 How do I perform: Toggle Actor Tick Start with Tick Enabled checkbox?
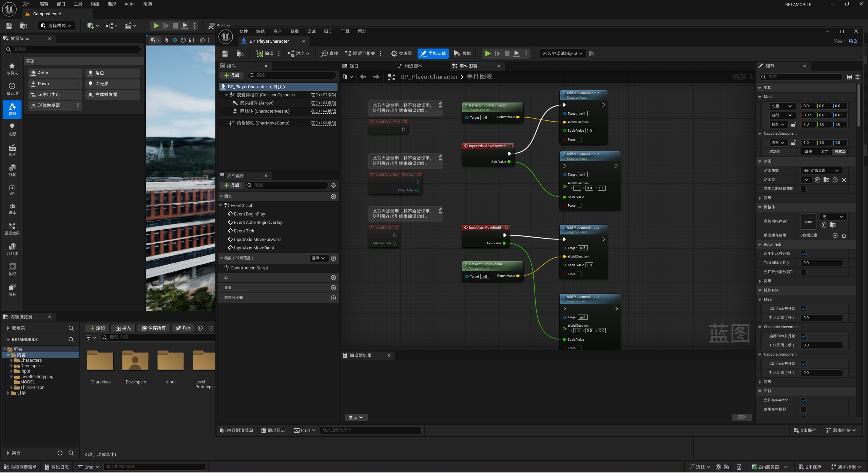click(x=803, y=254)
